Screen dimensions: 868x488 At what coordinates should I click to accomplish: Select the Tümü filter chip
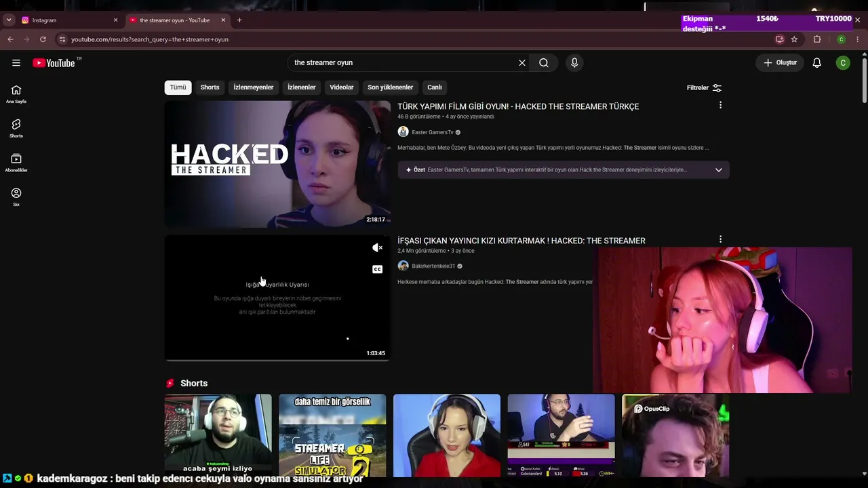178,87
